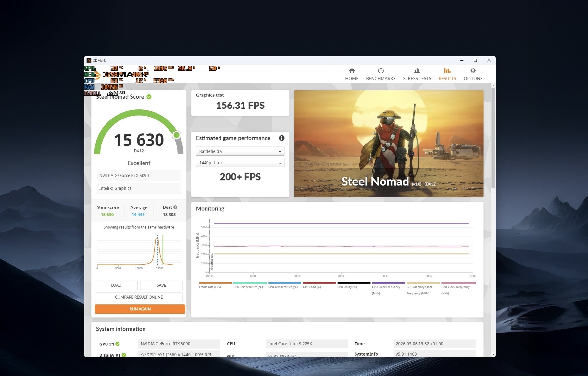Toggle the CPU Temperature legend item
The width and height of the screenshot is (588, 376).
pyautogui.click(x=250, y=285)
